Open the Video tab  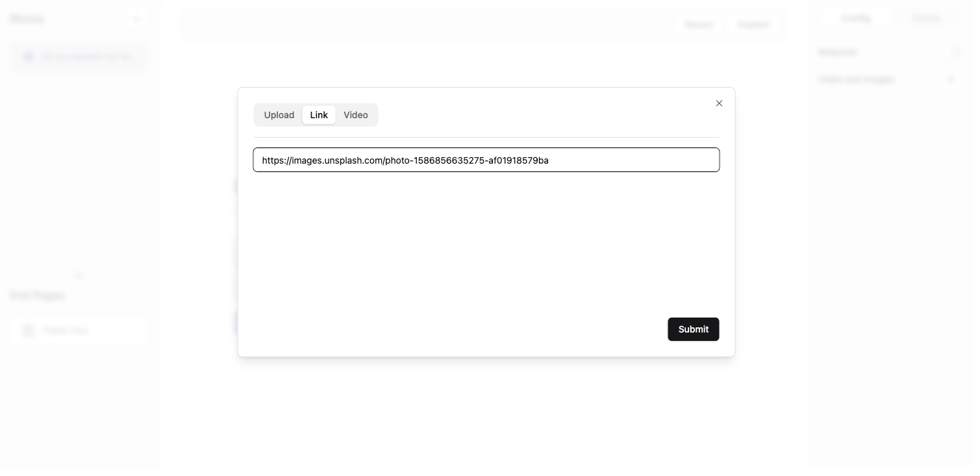tap(355, 115)
